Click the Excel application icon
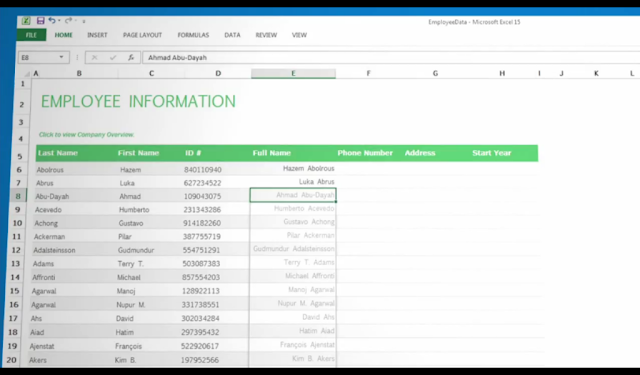 pos(26,20)
